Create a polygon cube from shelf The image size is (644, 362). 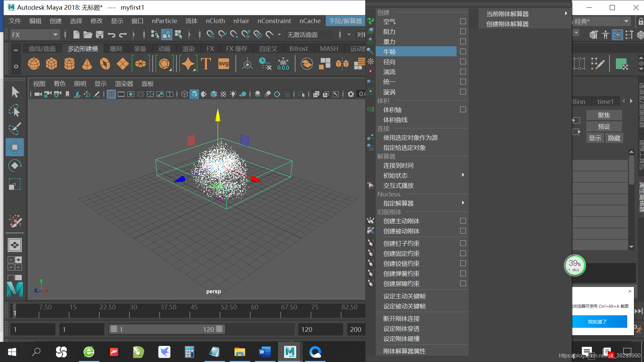click(51, 64)
